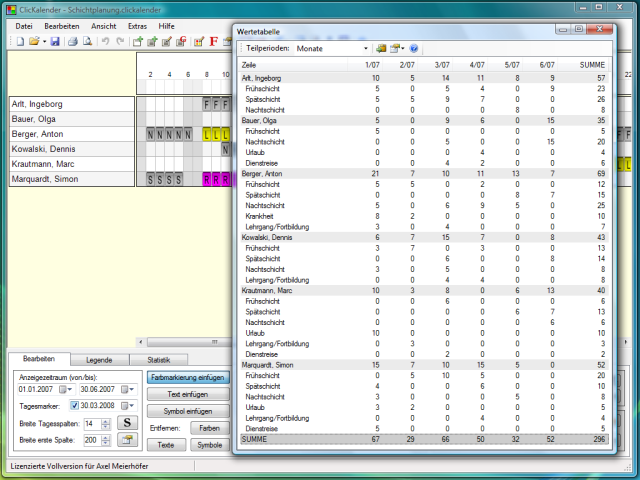640x480 pixels.
Task: Switch to the Legende tab
Action: tap(99, 360)
